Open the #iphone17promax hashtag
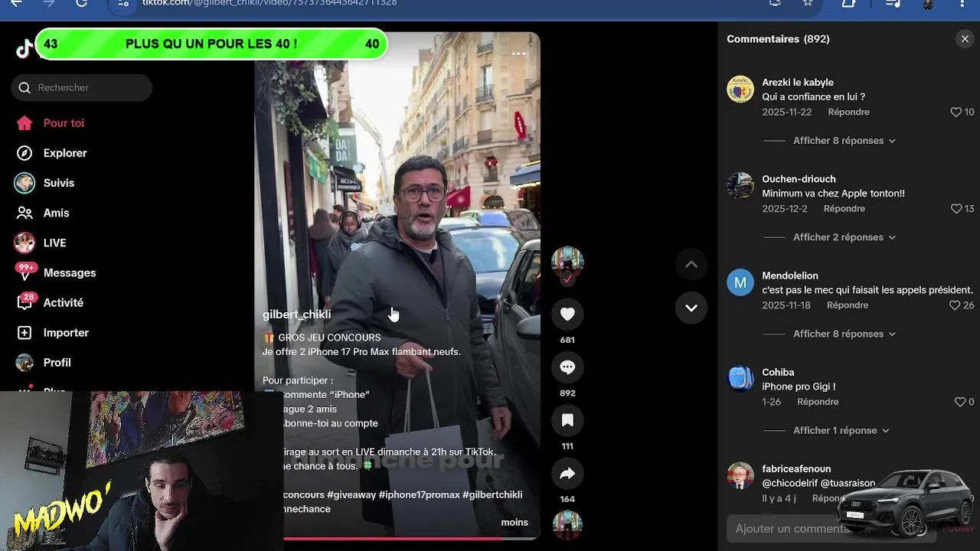 (x=419, y=494)
